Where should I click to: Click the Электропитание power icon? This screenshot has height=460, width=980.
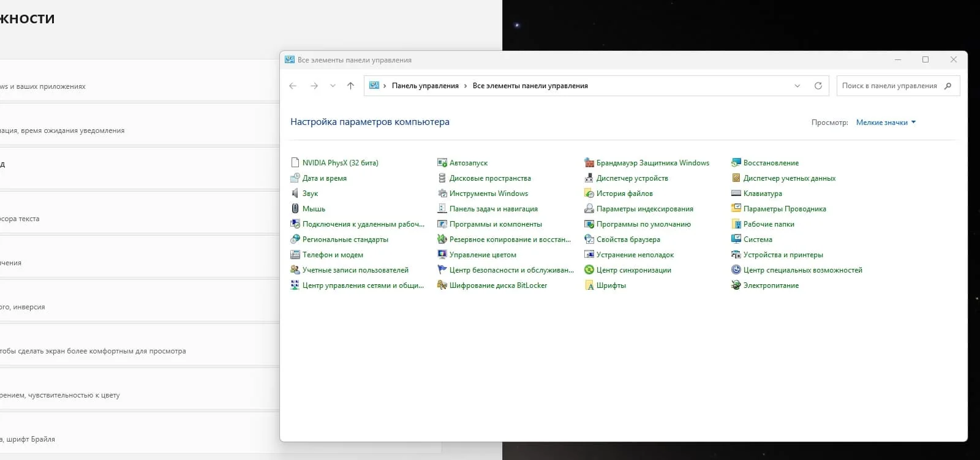tap(736, 285)
